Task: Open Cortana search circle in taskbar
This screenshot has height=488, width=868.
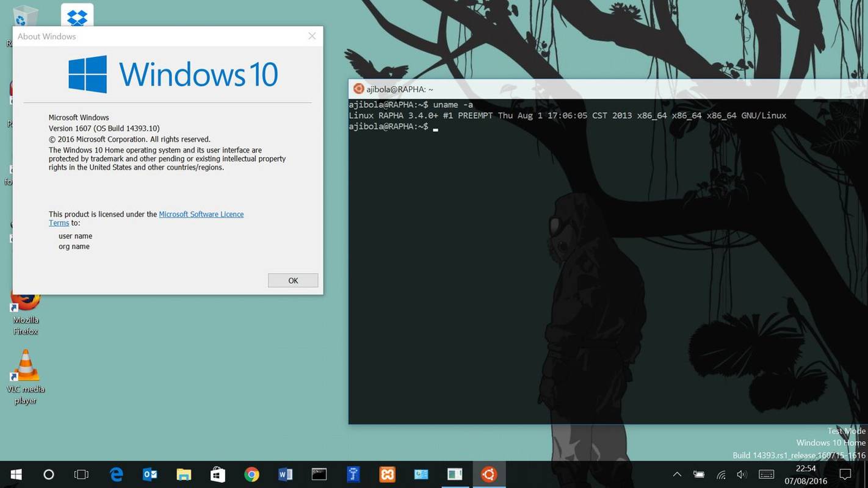Action: pos(49,475)
